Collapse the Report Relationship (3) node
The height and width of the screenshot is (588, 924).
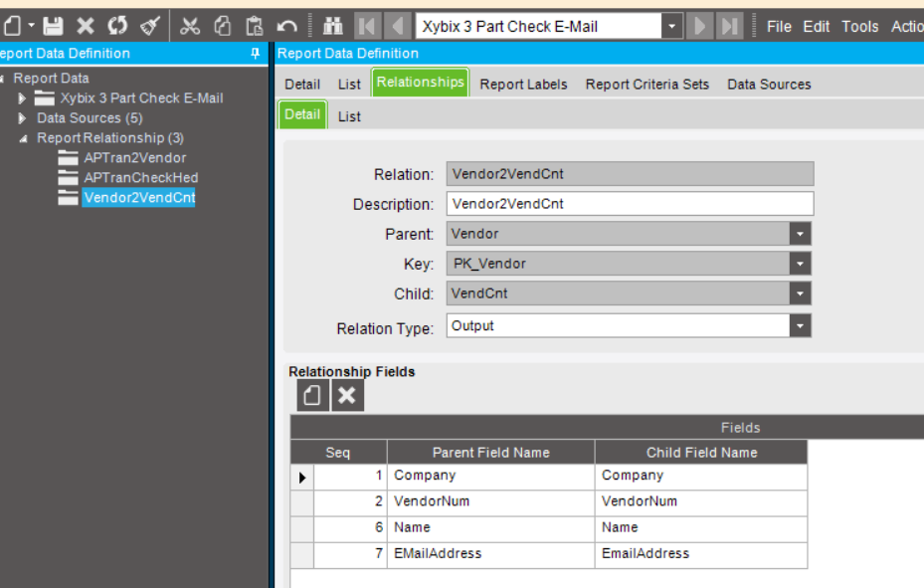tap(23, 139)
